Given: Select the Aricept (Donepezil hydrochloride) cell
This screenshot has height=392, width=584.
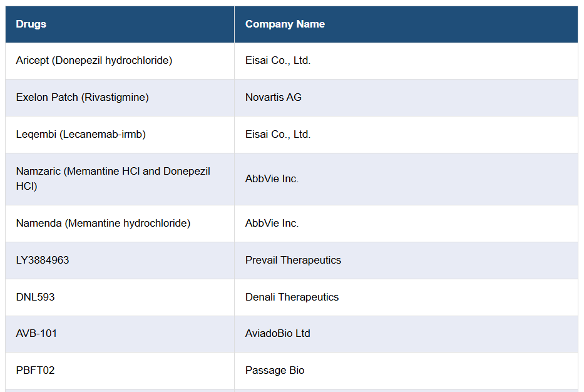Looking at the screenshot, I should (94, 61).
